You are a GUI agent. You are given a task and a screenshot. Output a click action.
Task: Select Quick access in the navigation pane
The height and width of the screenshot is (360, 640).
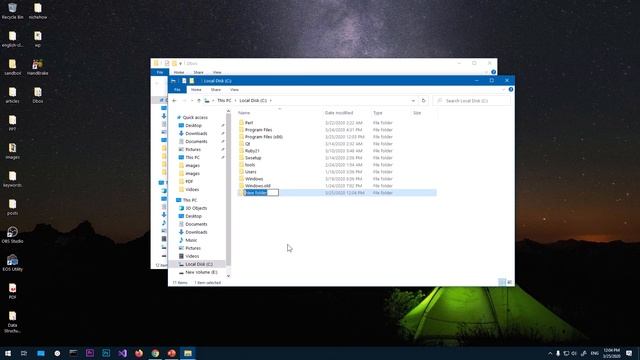pos(195,118)
